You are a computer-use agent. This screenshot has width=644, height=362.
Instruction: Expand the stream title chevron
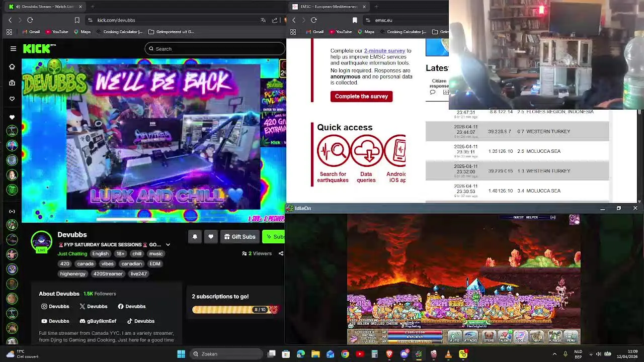tap(168, 245)
